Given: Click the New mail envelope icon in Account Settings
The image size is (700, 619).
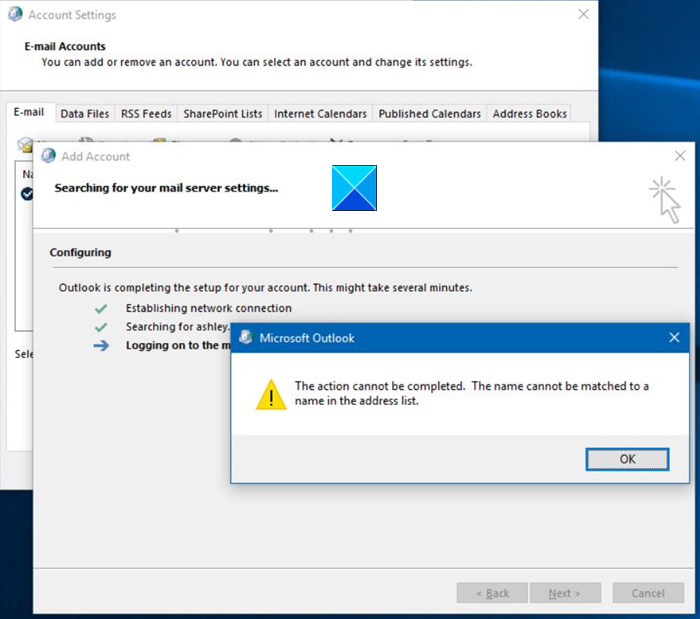Looking at the screenshot, I should [x=25, y=145].
